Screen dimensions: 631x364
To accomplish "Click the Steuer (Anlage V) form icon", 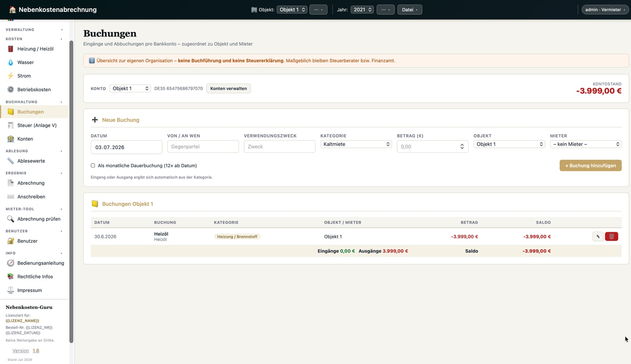I will 11,125.
